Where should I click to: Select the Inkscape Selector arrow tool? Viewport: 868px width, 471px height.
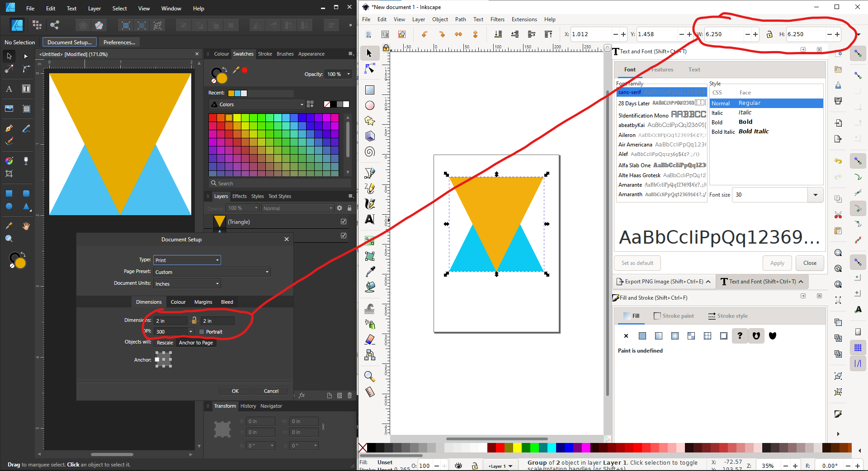pyautogui.click(x=369, y=53)
